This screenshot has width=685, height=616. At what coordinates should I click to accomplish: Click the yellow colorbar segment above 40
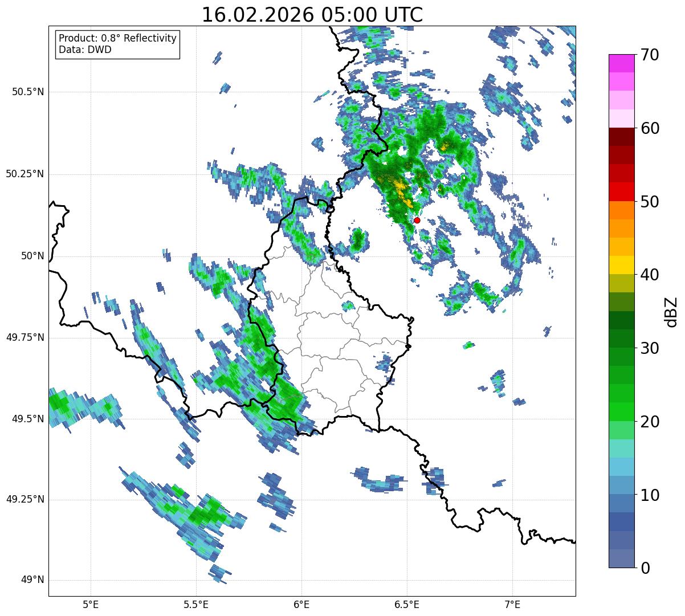pos(621,265)
